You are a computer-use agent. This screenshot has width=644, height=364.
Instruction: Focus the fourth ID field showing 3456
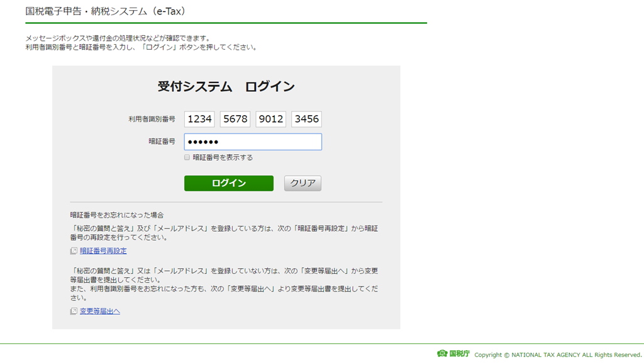click(306, 119)
